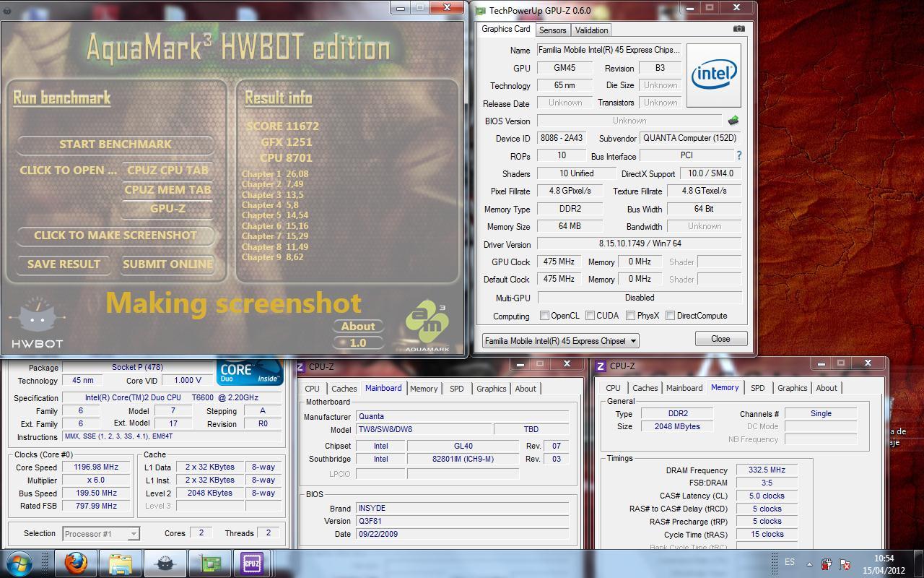Click the Core 2 Duo inside logo
The height and width of the screenshot is (578, 924).
pyautogui.click(x=250, y=371)
